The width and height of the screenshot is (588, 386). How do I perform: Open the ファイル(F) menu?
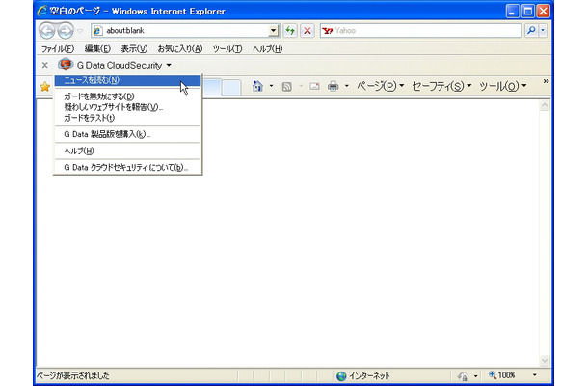(58, 49)
